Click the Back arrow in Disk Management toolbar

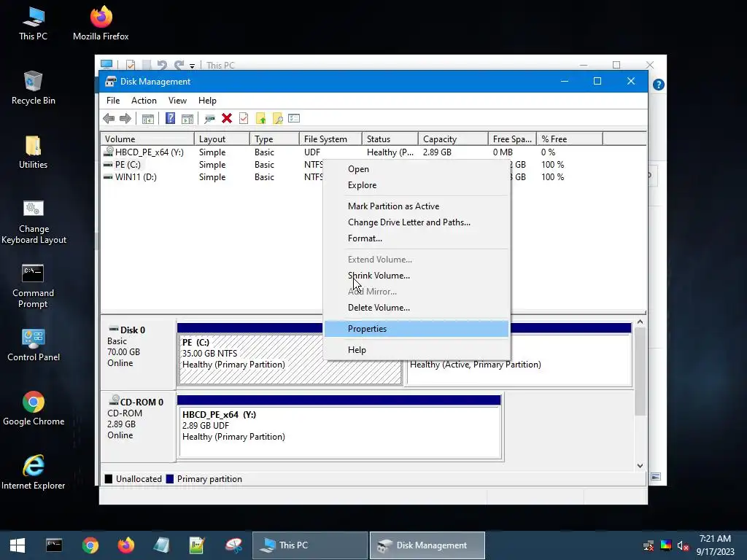109,119
